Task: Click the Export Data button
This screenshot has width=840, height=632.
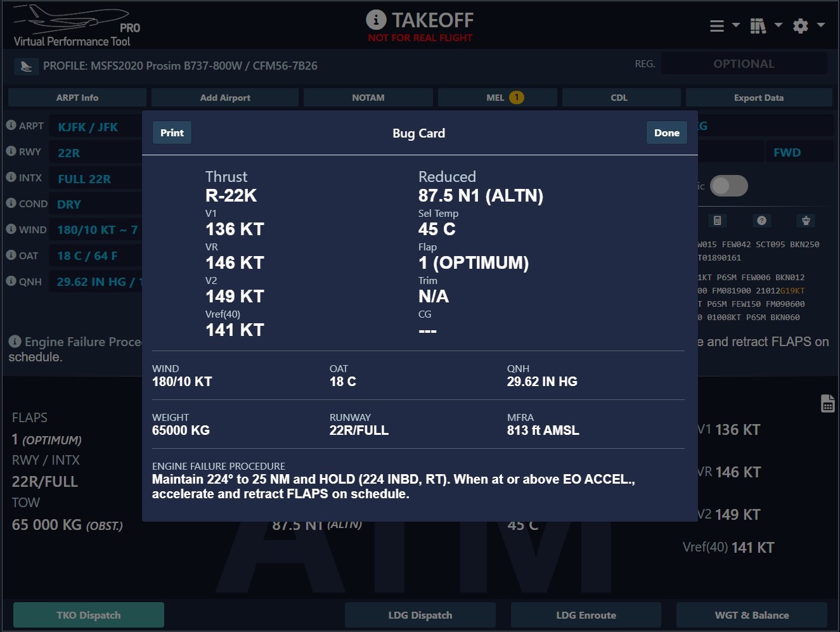Action: (x=758, y=98)
